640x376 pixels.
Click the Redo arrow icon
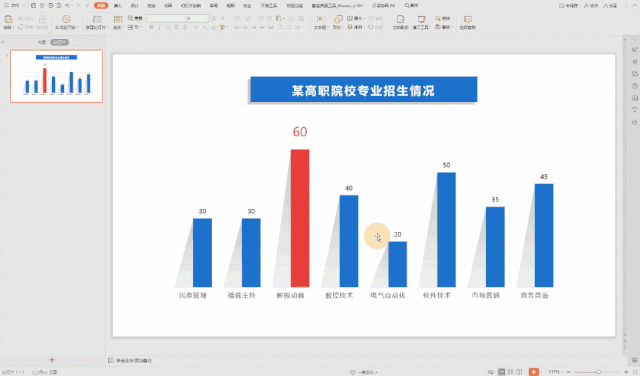(78, 6)
